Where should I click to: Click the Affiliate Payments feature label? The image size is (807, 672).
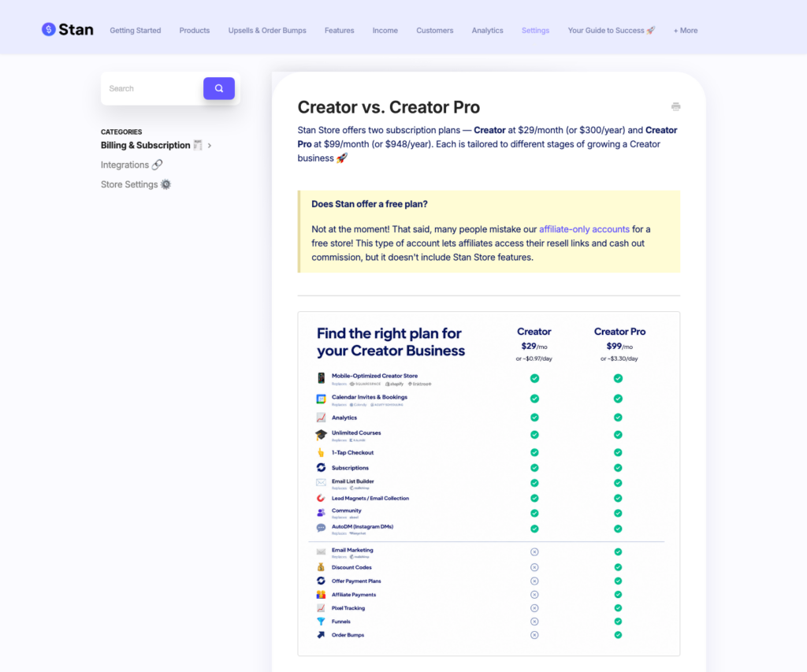point(354,594)
